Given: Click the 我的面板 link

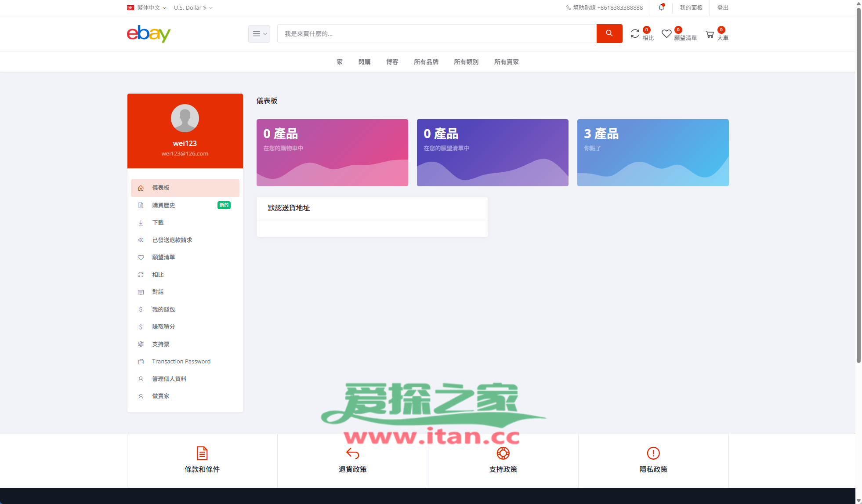Looking at the screenshot, I should click(x=691, y=7).
